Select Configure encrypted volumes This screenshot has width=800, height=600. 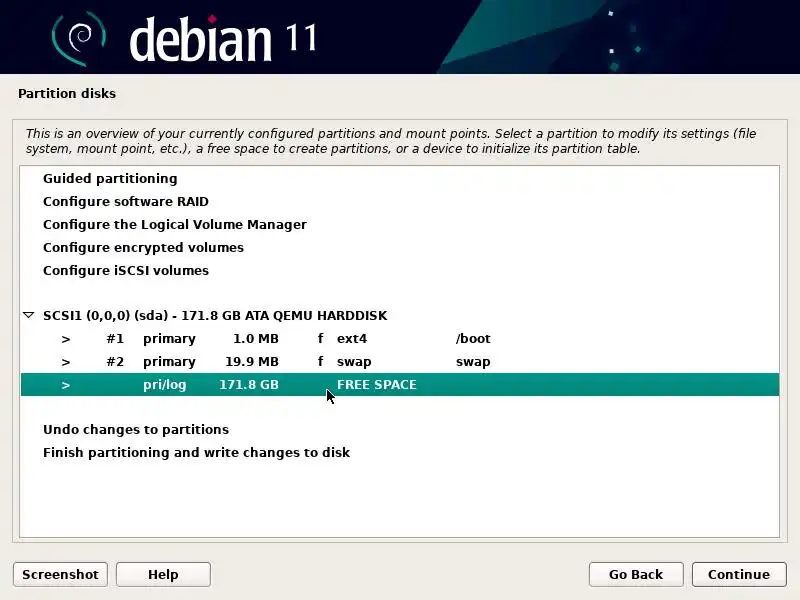click(x=143, y=247)
